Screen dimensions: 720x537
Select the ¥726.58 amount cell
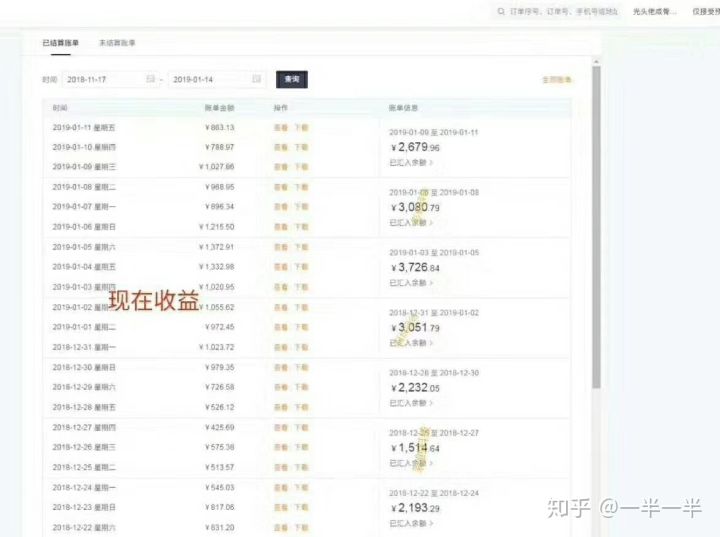coord(219,387)
